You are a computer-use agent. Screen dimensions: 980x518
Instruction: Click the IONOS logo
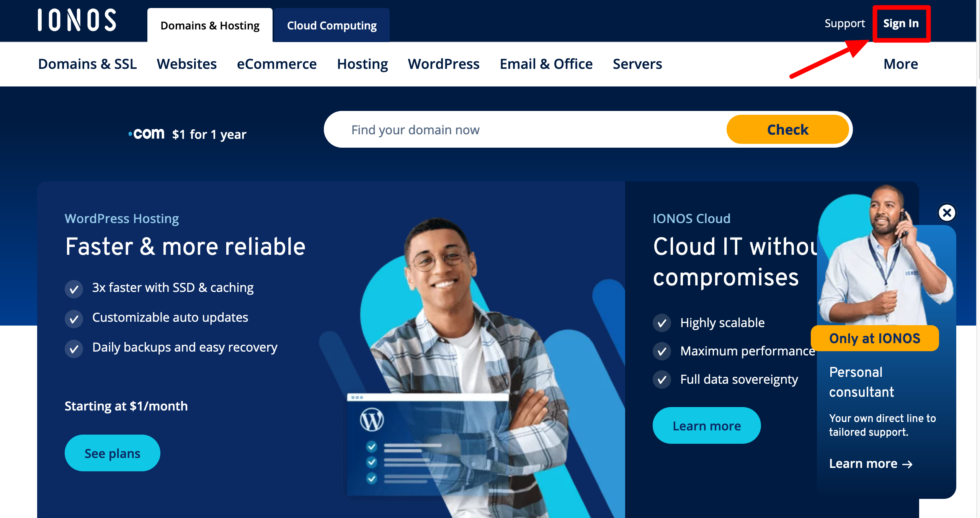(77, 20)
